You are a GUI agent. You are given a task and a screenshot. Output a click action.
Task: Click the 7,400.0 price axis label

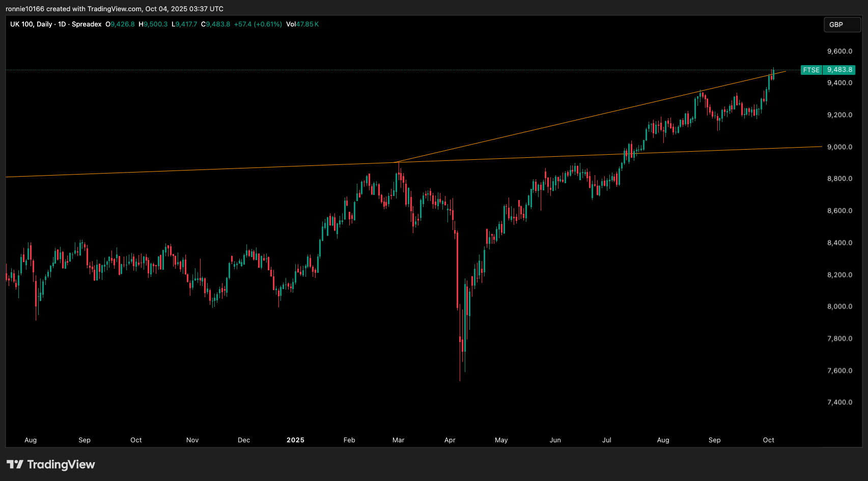839,402
